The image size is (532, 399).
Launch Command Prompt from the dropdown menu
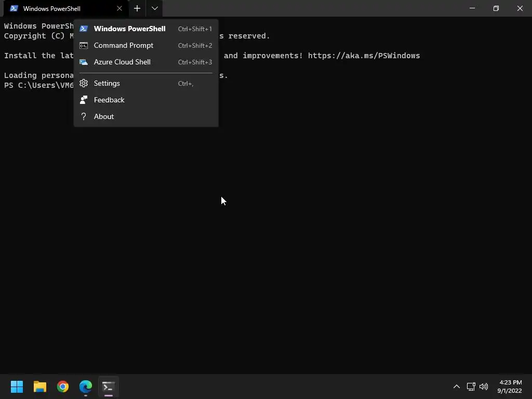[146, 46]
